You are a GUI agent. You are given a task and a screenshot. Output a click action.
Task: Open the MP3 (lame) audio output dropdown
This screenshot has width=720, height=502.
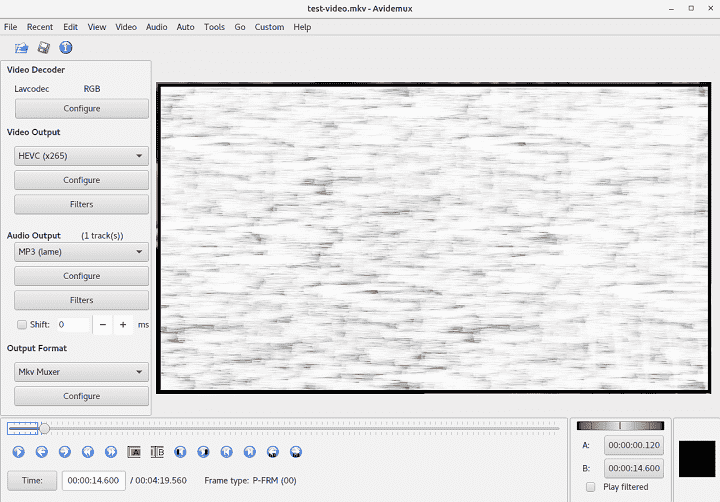tap(81, 252)
